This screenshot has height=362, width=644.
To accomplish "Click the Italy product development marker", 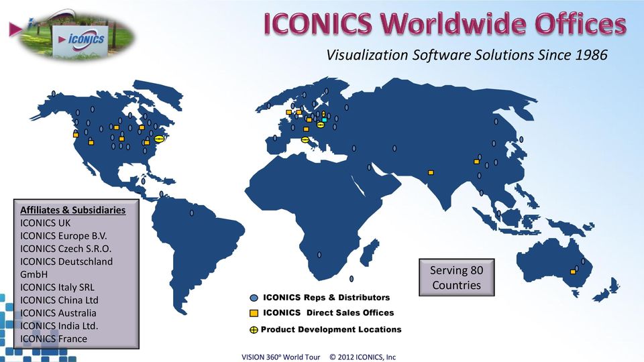I will (305, 139).
